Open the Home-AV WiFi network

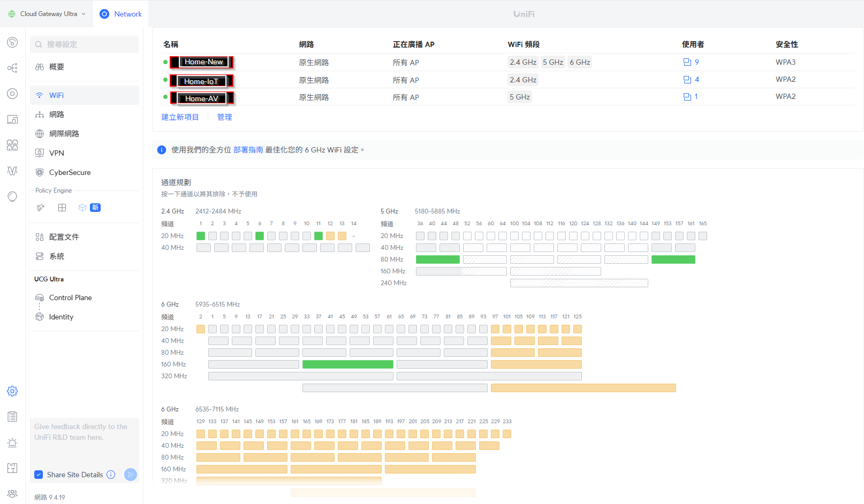202,98
